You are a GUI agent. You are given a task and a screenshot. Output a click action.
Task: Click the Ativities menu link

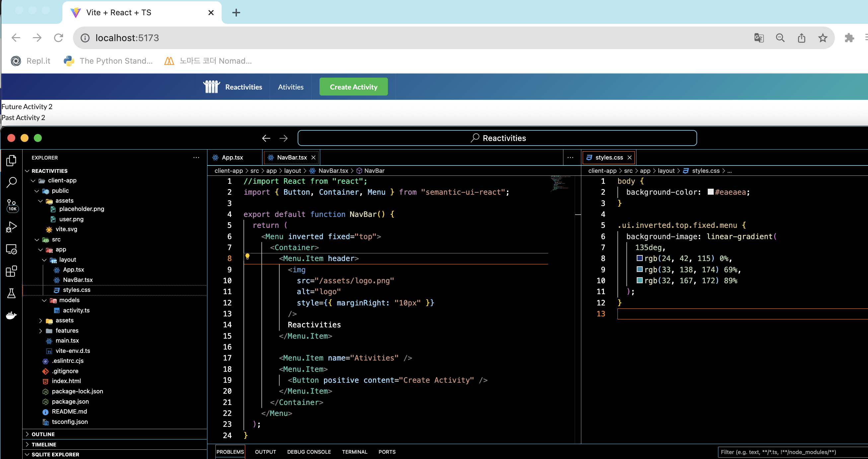pyautogui.click(x=290, y=87)
